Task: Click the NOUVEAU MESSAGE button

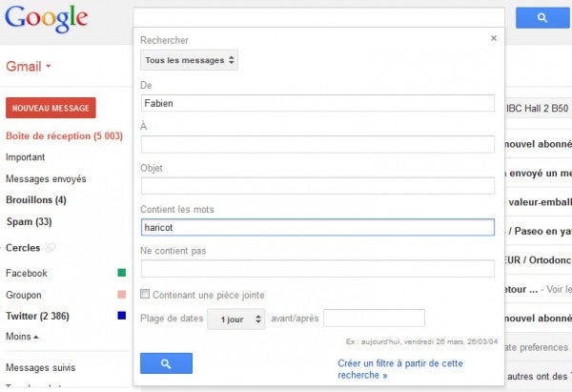Action: 51,108
